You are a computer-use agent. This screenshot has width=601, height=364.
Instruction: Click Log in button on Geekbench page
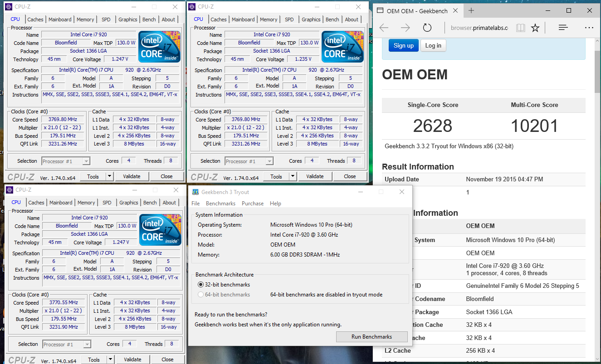pyautogui.click(x=433, y=45)
